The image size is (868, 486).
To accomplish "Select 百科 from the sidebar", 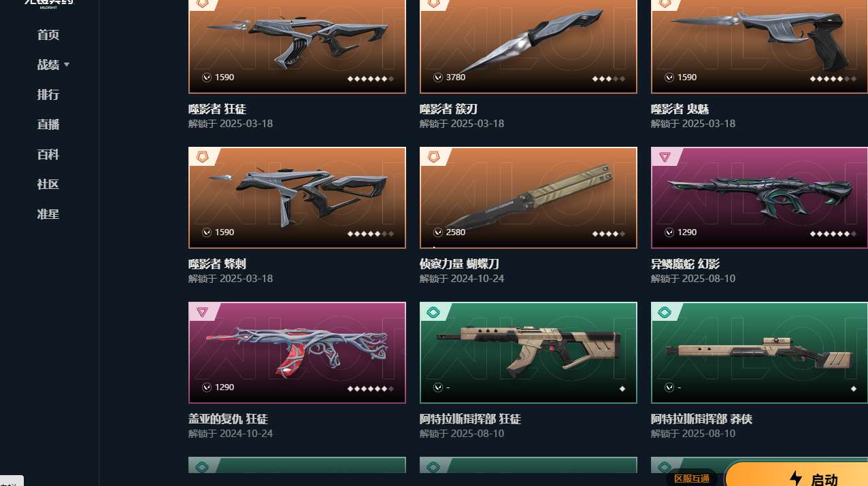I will [48, 154].
